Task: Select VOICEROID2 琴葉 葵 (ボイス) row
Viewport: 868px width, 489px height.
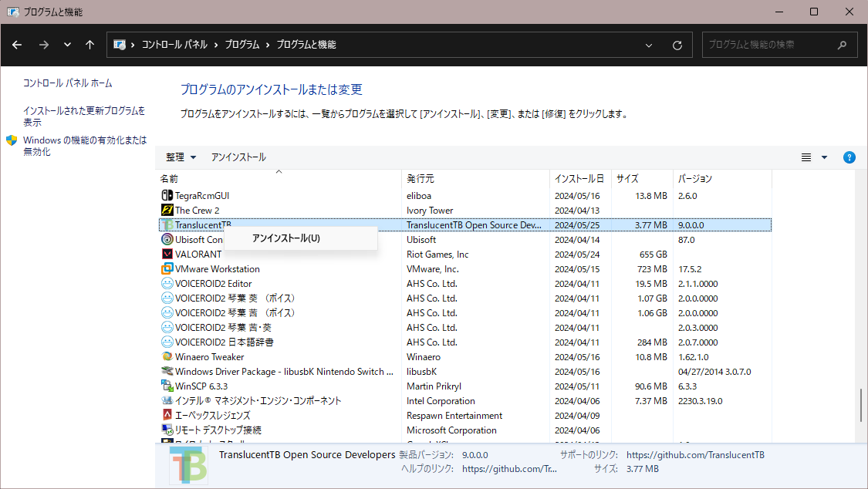Action: (465, 298)
